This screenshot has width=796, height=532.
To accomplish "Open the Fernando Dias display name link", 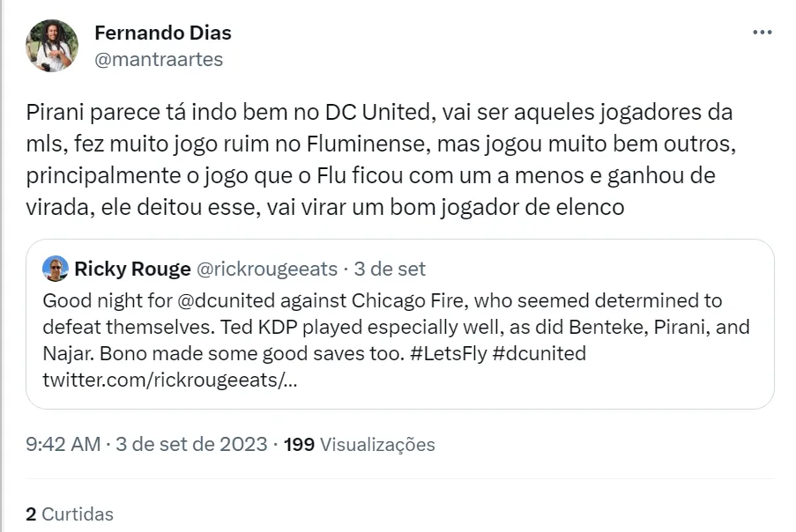I will tap(163, 33).
